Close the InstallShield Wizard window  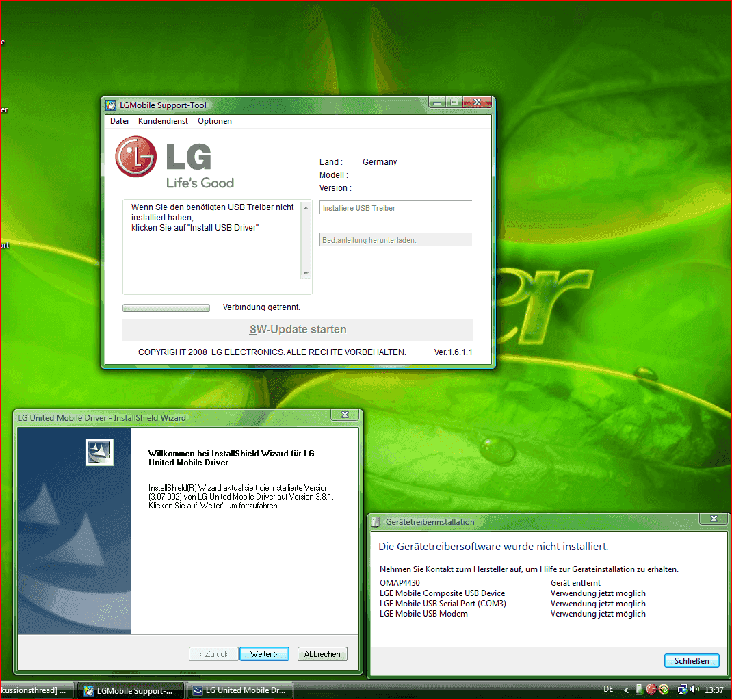click(x=345, y=415)
